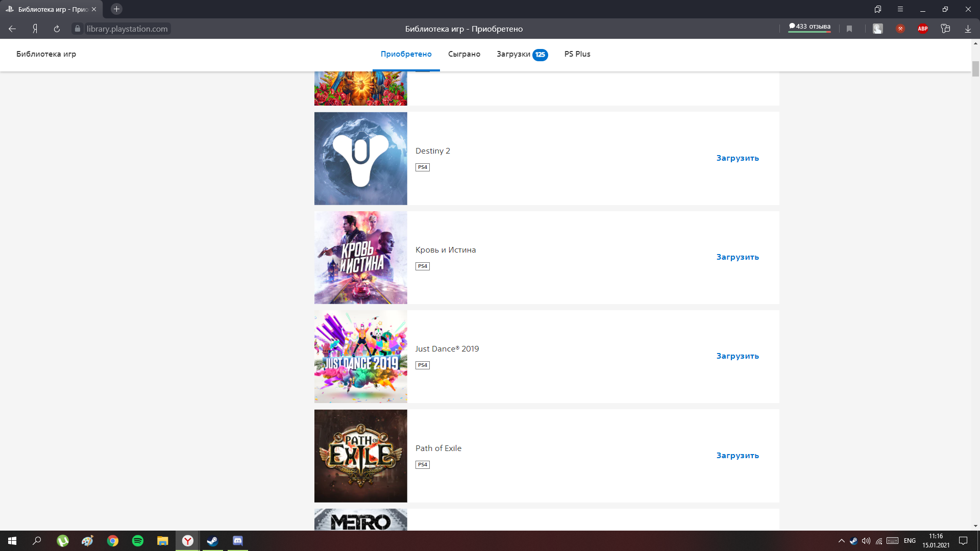Open Steam from the taskbar

click(x=213, y=541)
